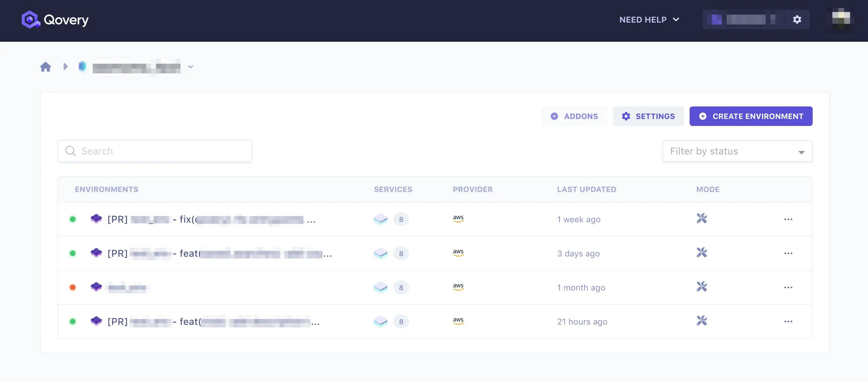Click services count 8 in 21 hours ago row
The width and height of the screenshot is (868, 382).
(401, 322)
